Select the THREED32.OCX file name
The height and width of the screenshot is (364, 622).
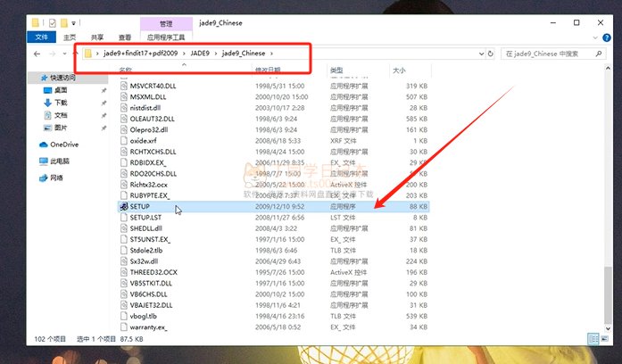pos(153,272)
